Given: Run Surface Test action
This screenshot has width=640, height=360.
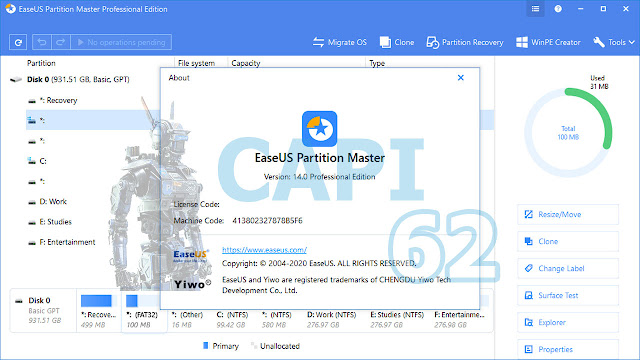Looking at the screenshot, I should pos(568,295).
